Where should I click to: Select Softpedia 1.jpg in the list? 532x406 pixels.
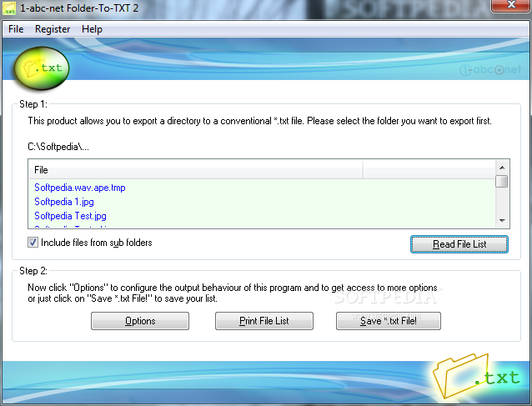(64, 202)
